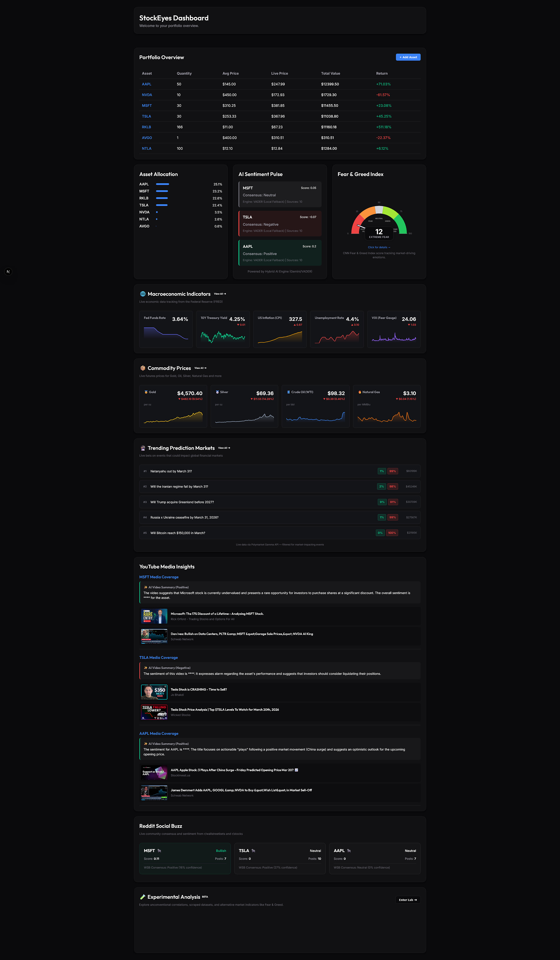Screen dimensions: 560x960
Task: Open View All for Commodity Prices
Action: [200, 368]
